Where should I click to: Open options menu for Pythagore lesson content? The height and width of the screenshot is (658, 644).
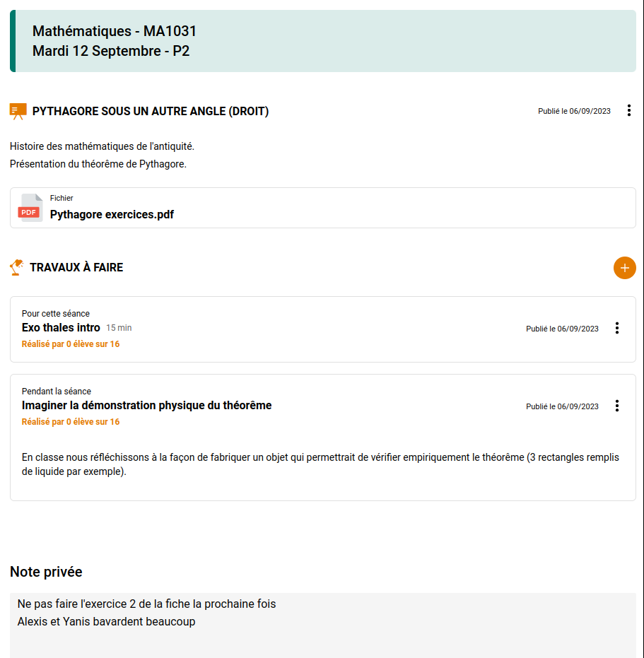pyautogui.click(x=629, y=111)
